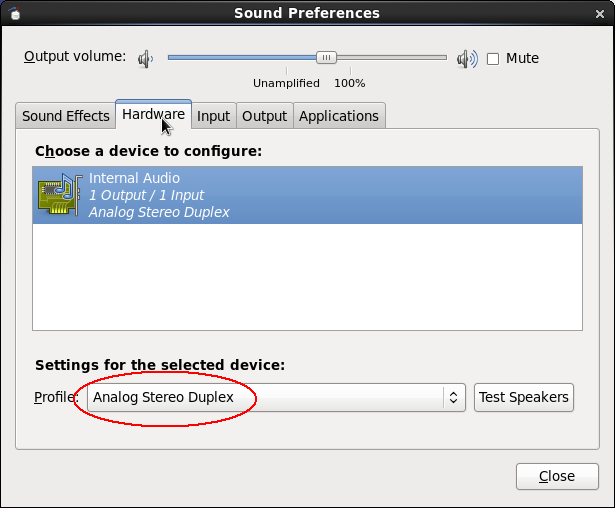Open the Input tab
This screenshot has height=508, width=615.
213,116
